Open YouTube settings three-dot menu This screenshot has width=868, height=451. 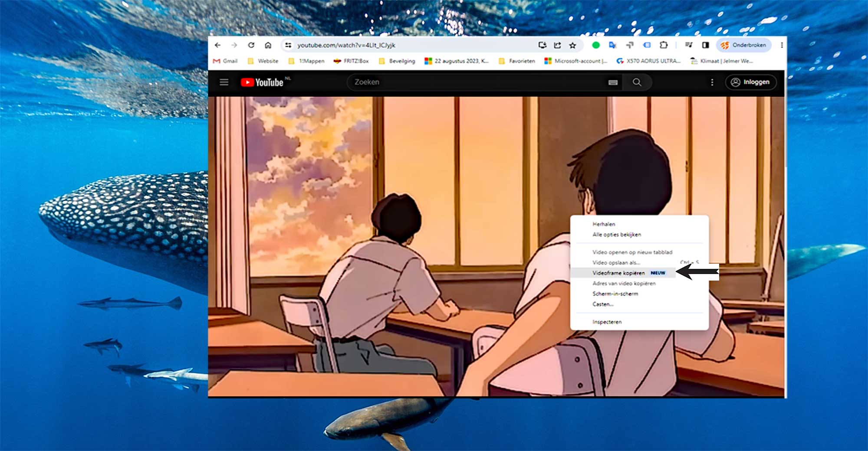tap(712, 82)
